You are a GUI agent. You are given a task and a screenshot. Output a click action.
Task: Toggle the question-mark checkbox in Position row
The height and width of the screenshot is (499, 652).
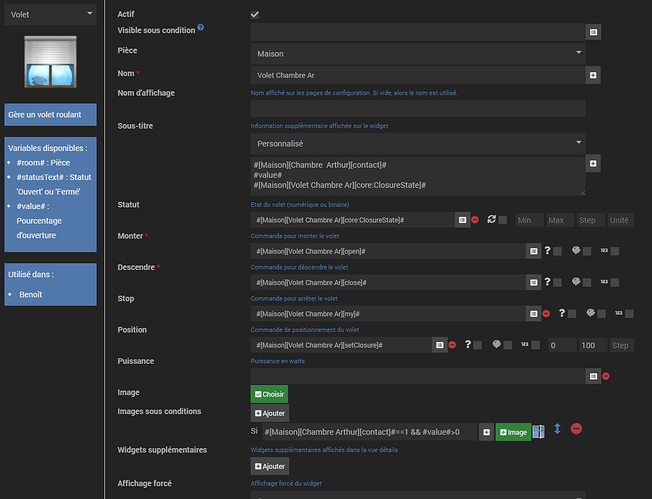coord(478,345)
